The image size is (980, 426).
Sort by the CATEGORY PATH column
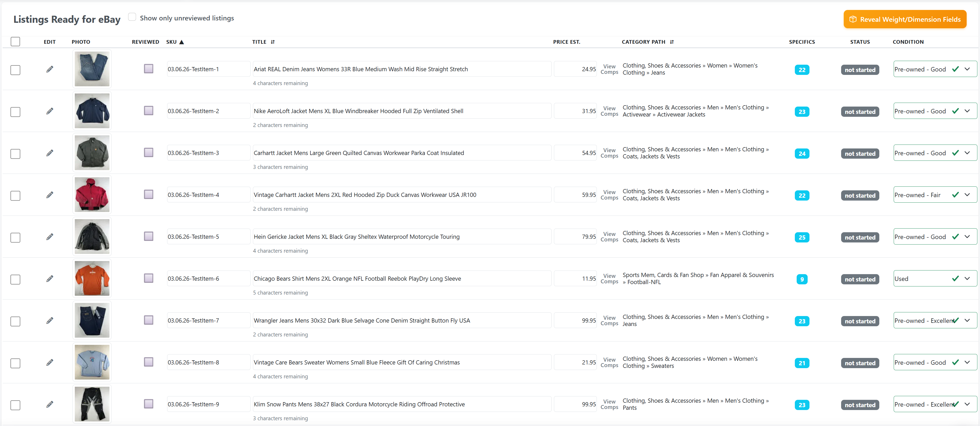coord(672,42)
